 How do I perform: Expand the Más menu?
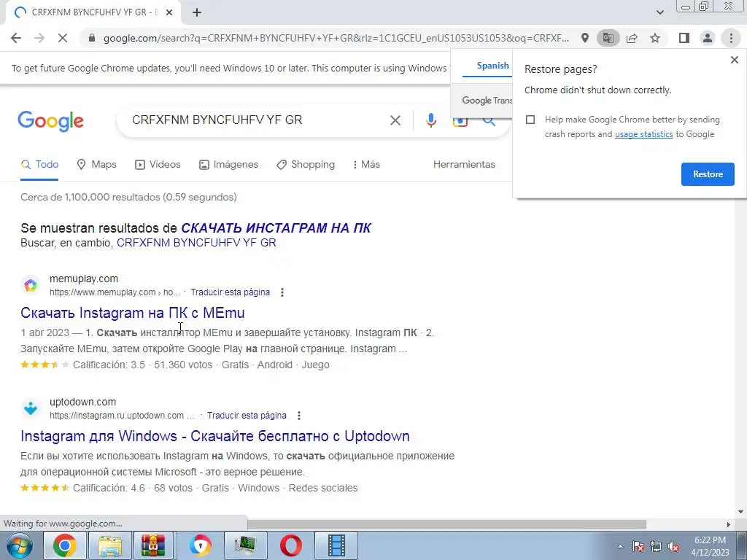(x=366, y=165)
